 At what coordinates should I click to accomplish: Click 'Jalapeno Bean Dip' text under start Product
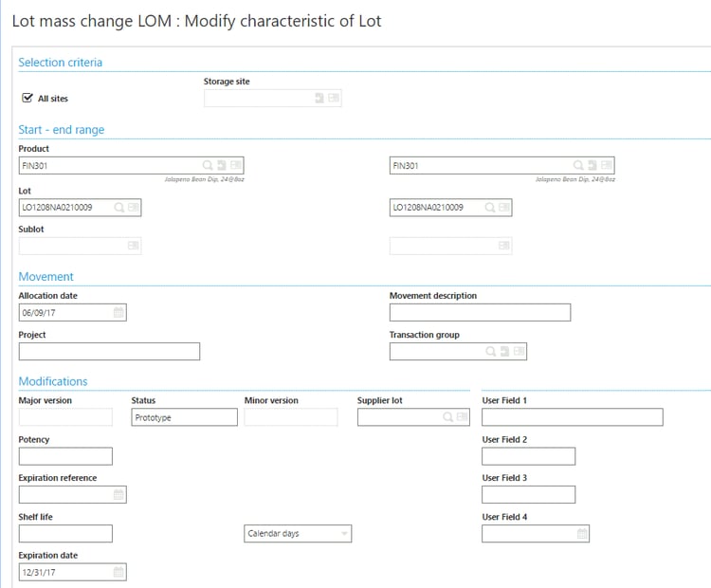click(x=205, y=179)
